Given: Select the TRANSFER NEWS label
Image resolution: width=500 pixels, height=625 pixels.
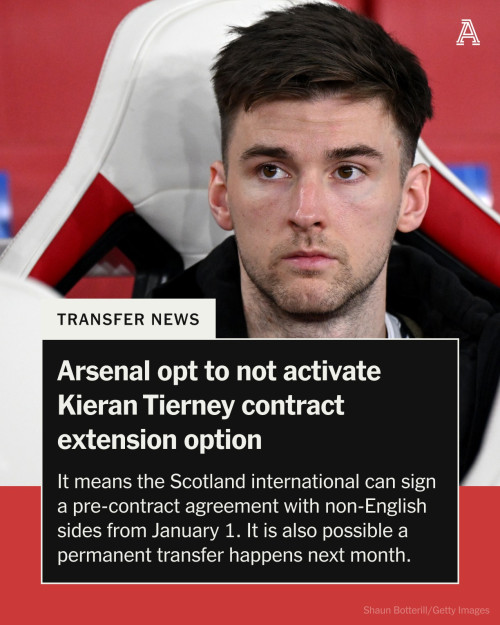Looking at the screenshot, I should click(x=128, y=319).
